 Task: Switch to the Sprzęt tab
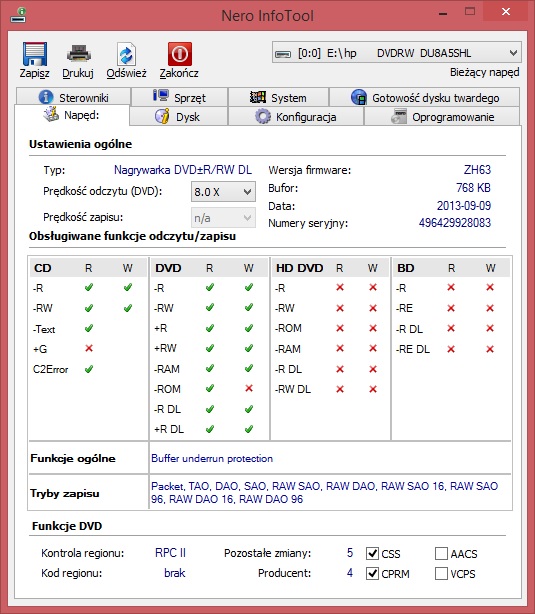[179, 97]
